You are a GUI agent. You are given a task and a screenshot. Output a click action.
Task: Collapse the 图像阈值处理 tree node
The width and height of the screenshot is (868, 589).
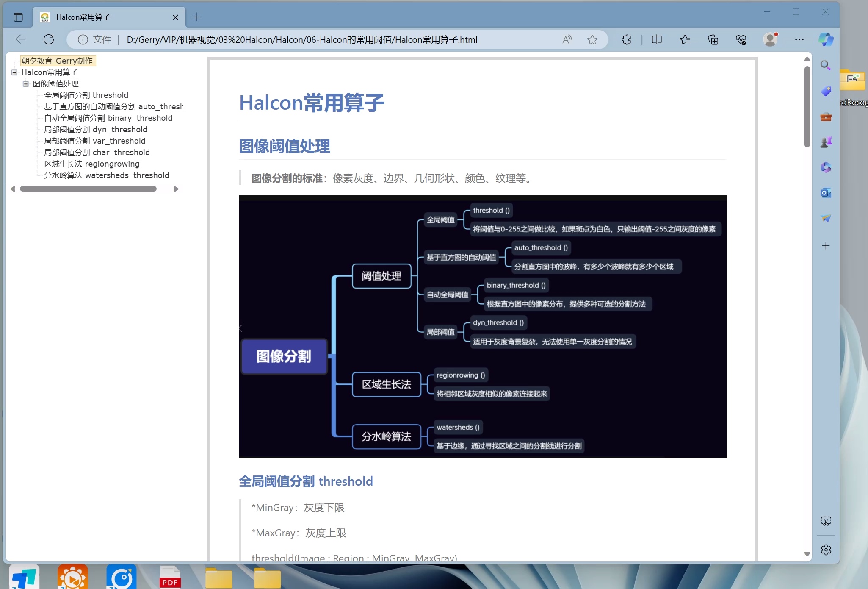[x=25, y=83]
